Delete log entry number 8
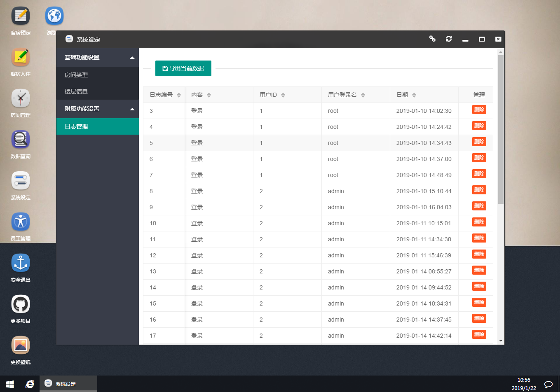 (479, 190)
